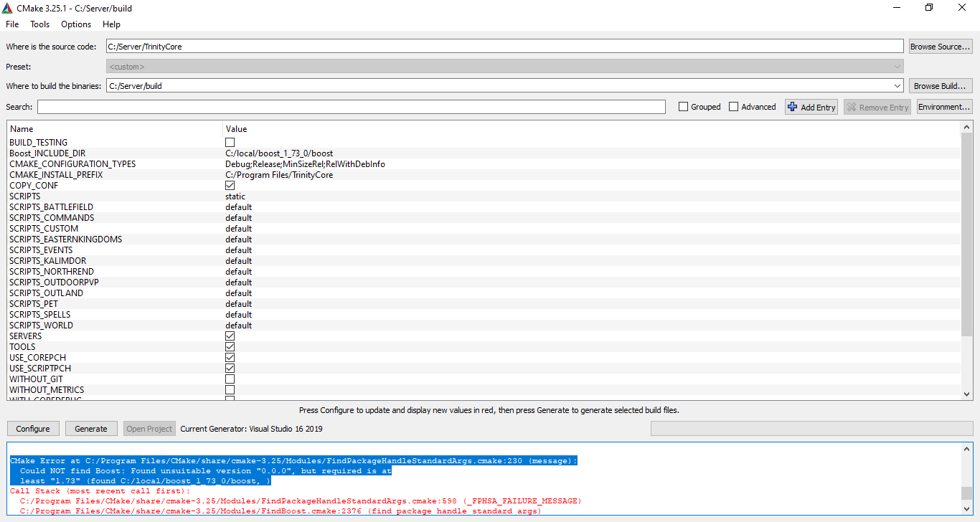Open the Tools menu
This screenshot has height=522, width=980.
click(x=39, y=24)
